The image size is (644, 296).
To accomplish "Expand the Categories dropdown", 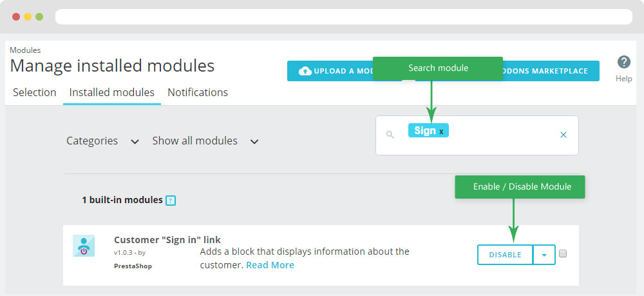I will (x=102, y=141).
